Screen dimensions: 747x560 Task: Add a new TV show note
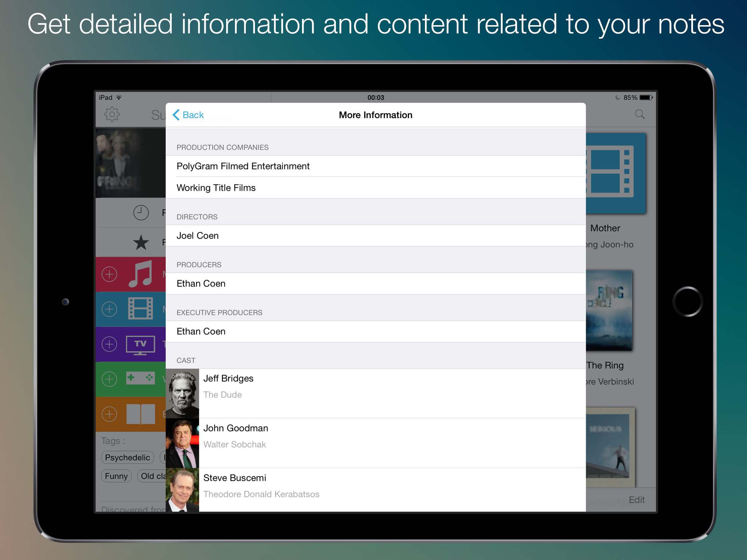(109, 344)
